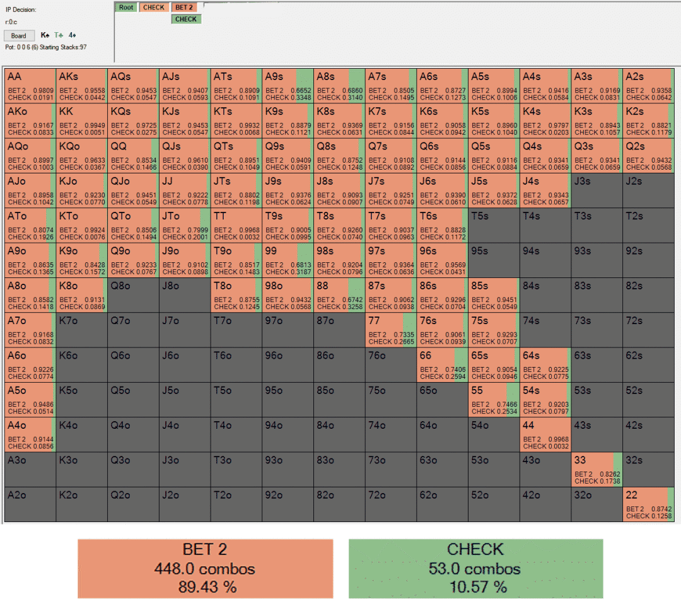This screenshot has height=616, width=681.
Task: Click the green CHECK combos summary box
Action: point(475,568)
